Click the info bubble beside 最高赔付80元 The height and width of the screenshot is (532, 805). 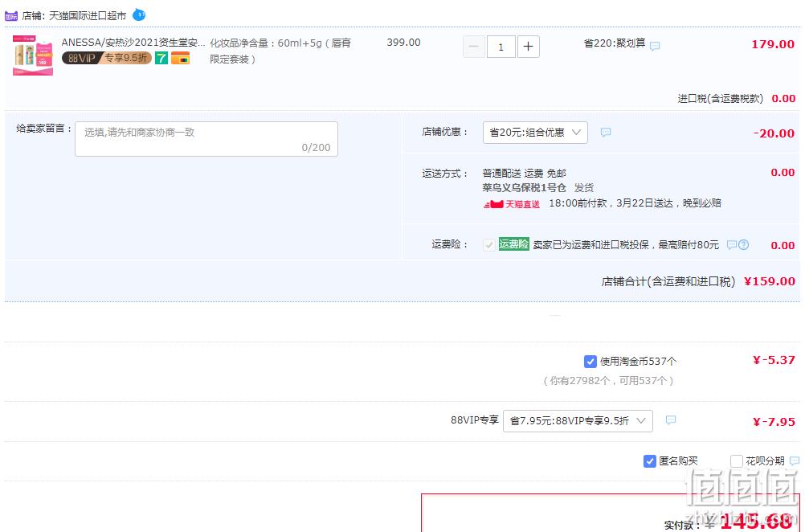point(732,245)
